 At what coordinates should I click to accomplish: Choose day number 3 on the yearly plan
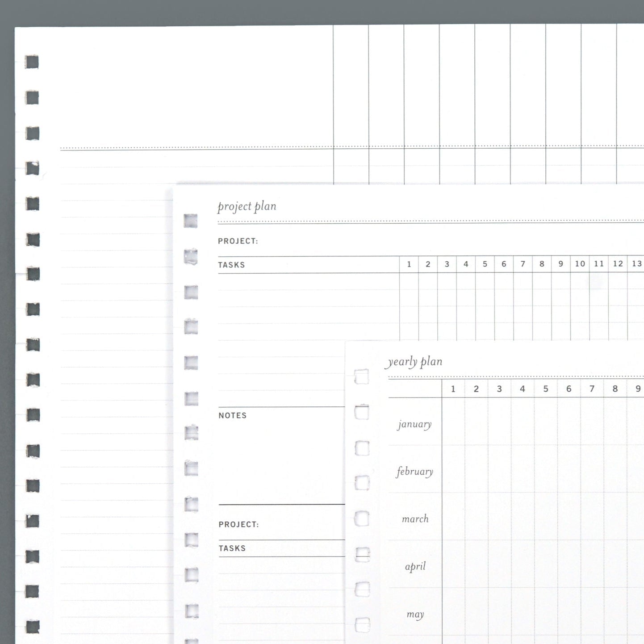click(499, 389)
